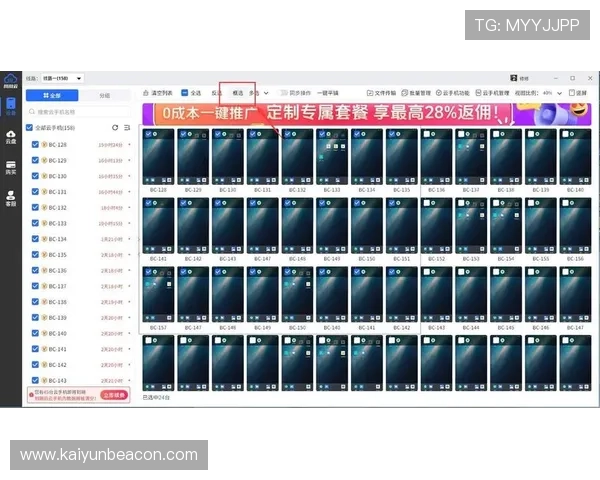Image resolution: width=600 pixels, height=480 pixels.
Task: Open the 客服 customer service icon
Action: pos(11,197)
